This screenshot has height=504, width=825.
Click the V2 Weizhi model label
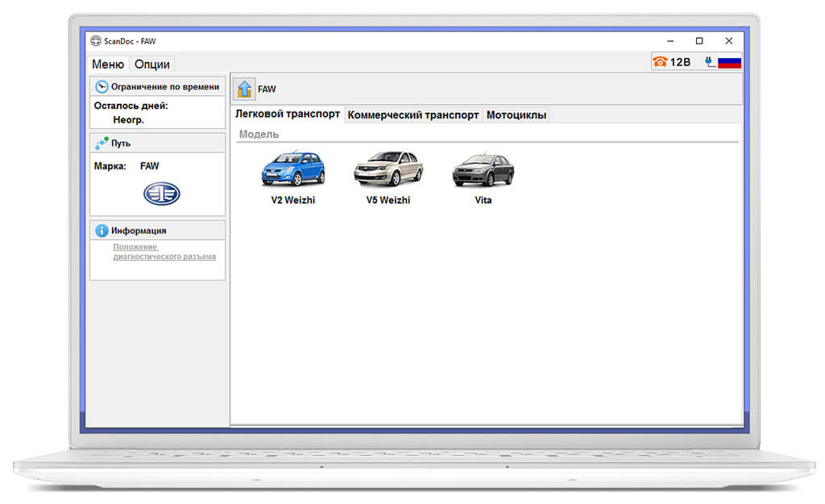[293, 200]
